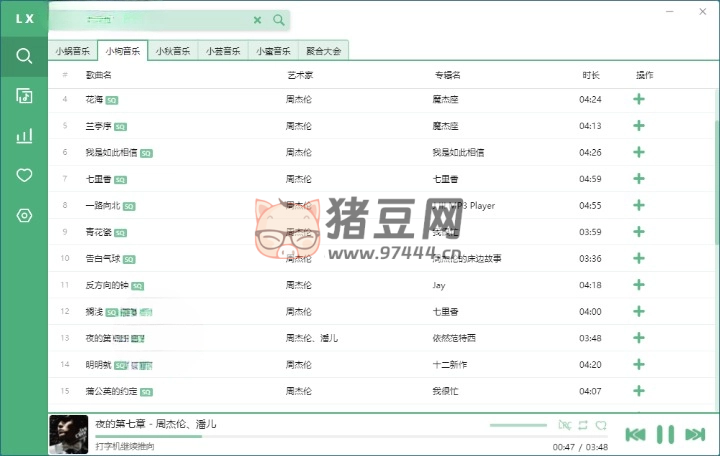The height and width of the screenshot is (456, 720).
Task: Add 七里香 using its plus icon
Action: click(x=639, y=179)
